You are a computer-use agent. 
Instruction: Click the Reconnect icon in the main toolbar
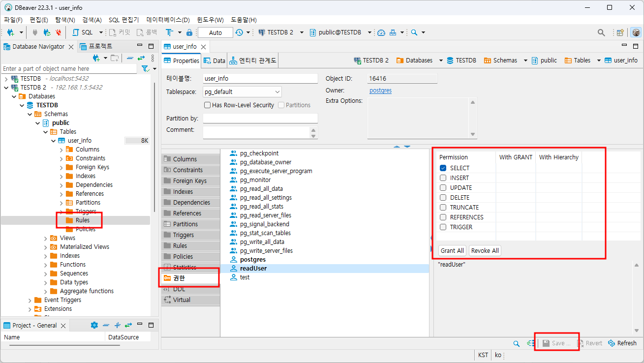[x=47, y=32]
